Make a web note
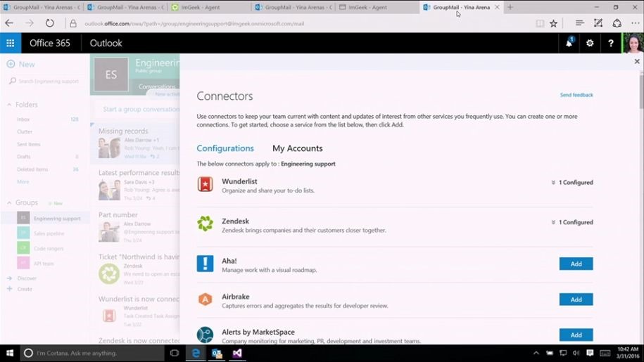This screenshot has width=644, height=362. coord(598,23)
